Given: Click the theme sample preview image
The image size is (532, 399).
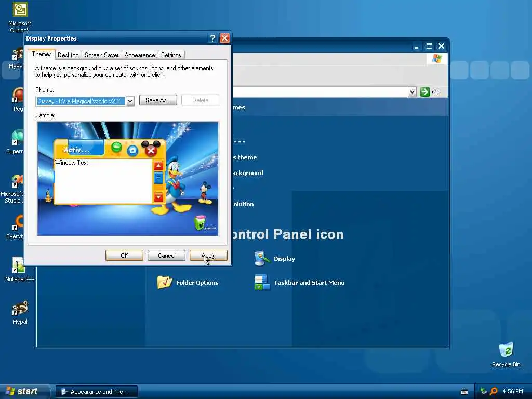Looking at the screenshot, I should [x=128, y=179].
